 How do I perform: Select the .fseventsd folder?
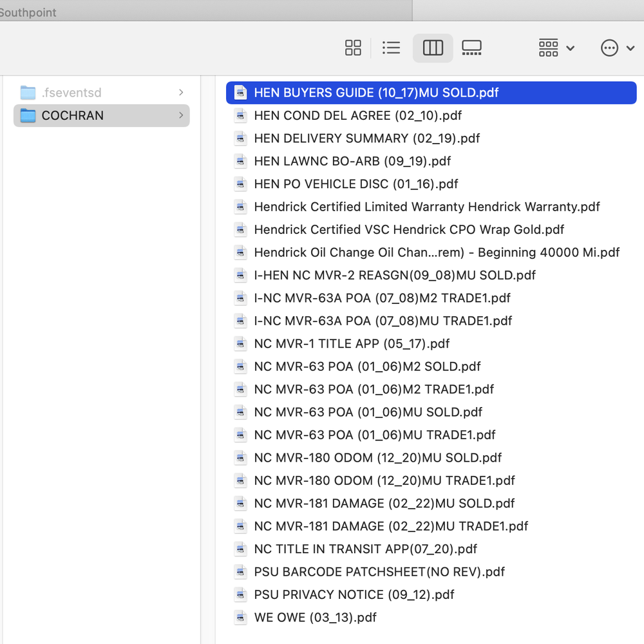[102, 92]
